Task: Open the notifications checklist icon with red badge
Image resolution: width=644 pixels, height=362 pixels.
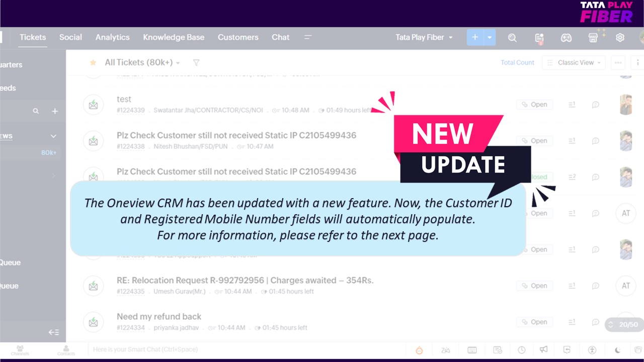Action: click(x=539, y=38)
